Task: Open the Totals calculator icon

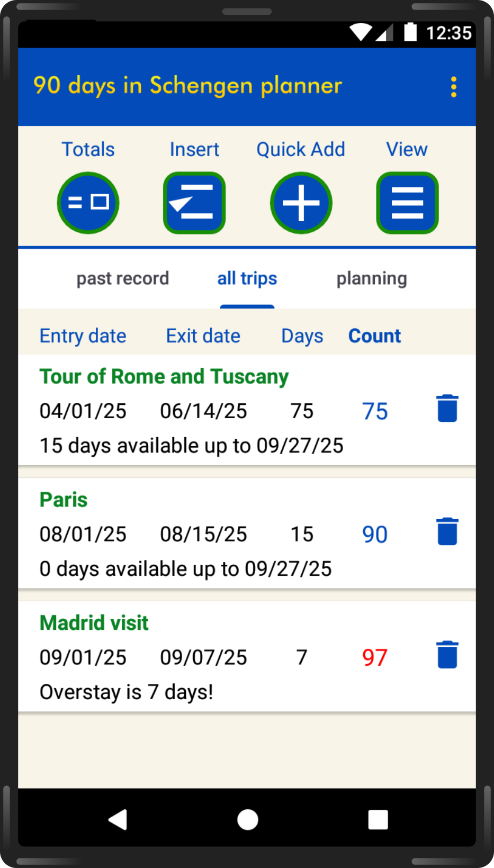Action: [x=88, y=203]
